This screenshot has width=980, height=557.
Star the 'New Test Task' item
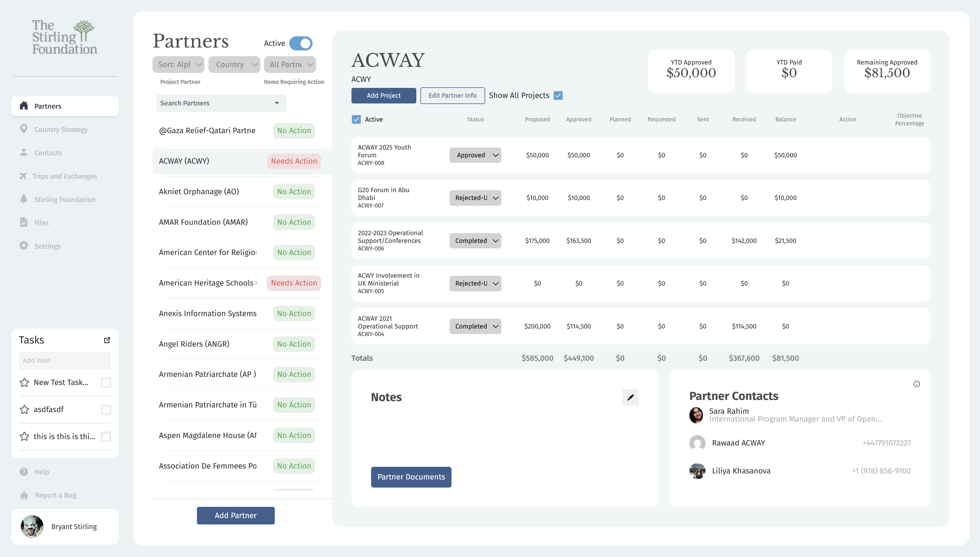[25, 383]
